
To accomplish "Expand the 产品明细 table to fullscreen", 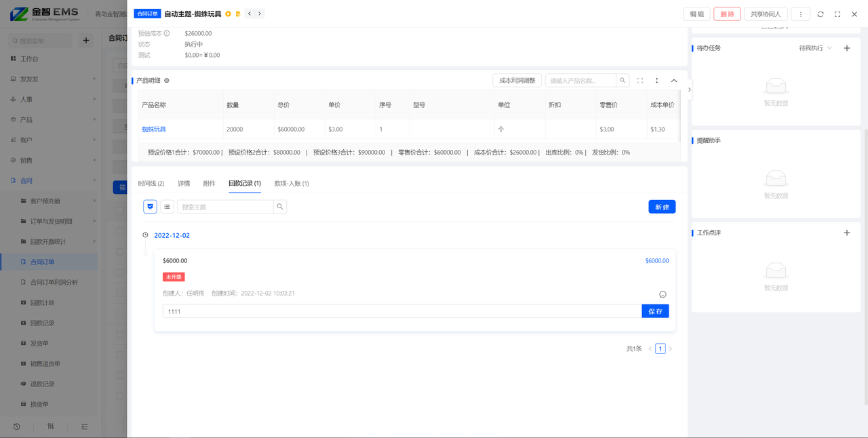I will click(640, 81).
